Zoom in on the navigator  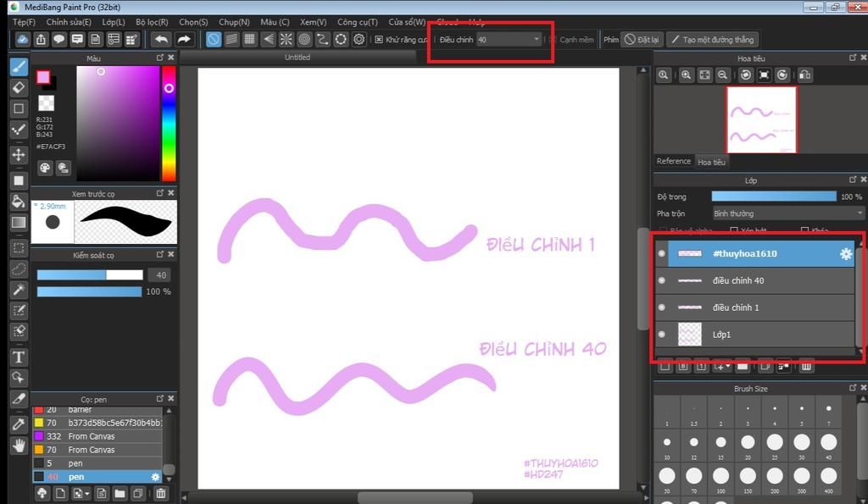coord(686,75)
